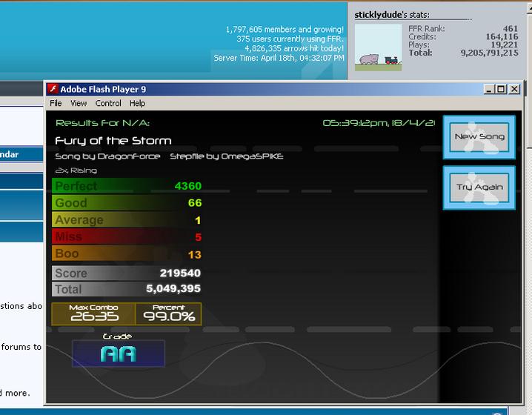Click the New Song button
Image resolution: width=532 pixels, height=415 pixels.
(479, 137)
